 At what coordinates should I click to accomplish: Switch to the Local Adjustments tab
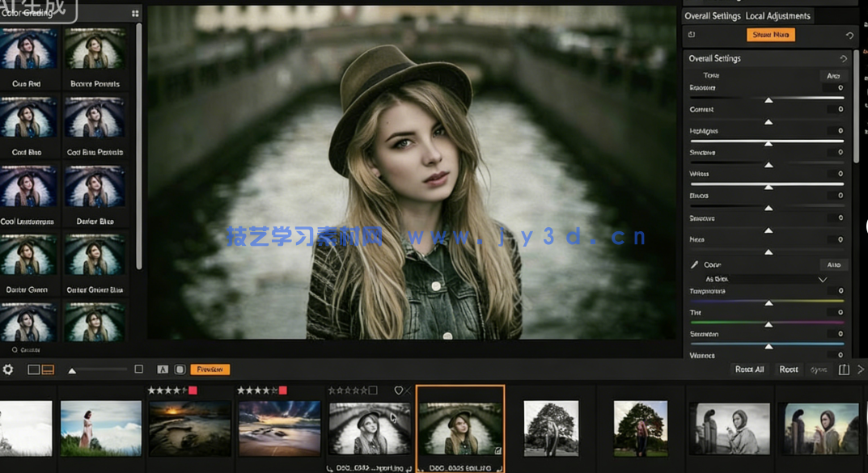coord(777,15)
